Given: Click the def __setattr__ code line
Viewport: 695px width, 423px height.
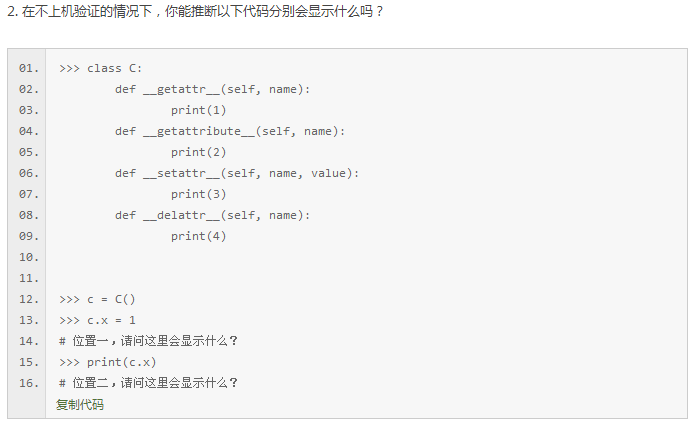Looking at the screenshot, I should click(x=237, y=173).
